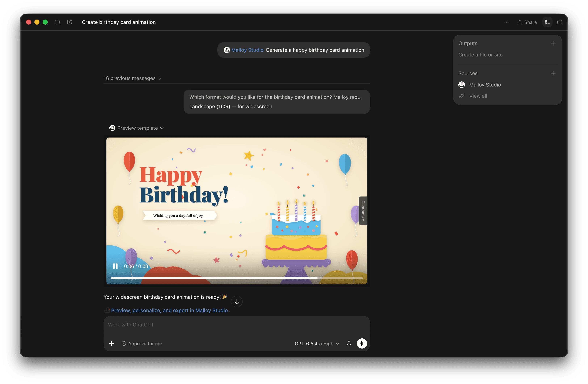Click the Malloy Studio icon beside Preview template

[112, 128]
